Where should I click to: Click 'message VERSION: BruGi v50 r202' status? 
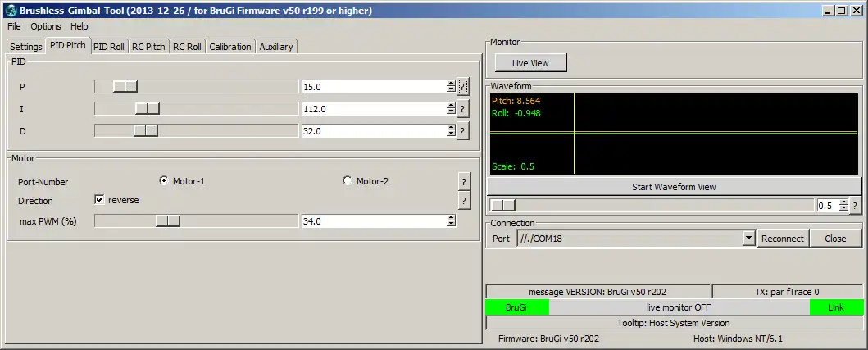click(x=598, y=291)
